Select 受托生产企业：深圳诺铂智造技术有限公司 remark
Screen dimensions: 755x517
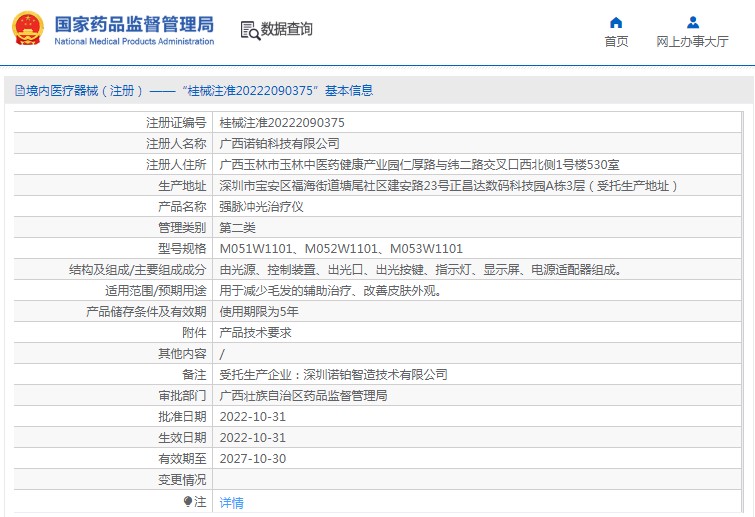334,375
